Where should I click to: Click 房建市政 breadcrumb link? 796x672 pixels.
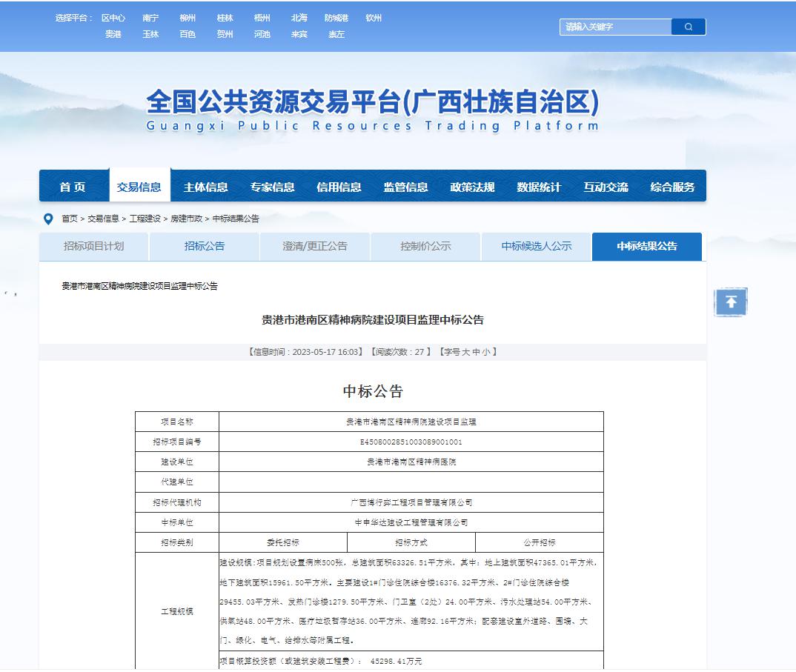[186, 219]
